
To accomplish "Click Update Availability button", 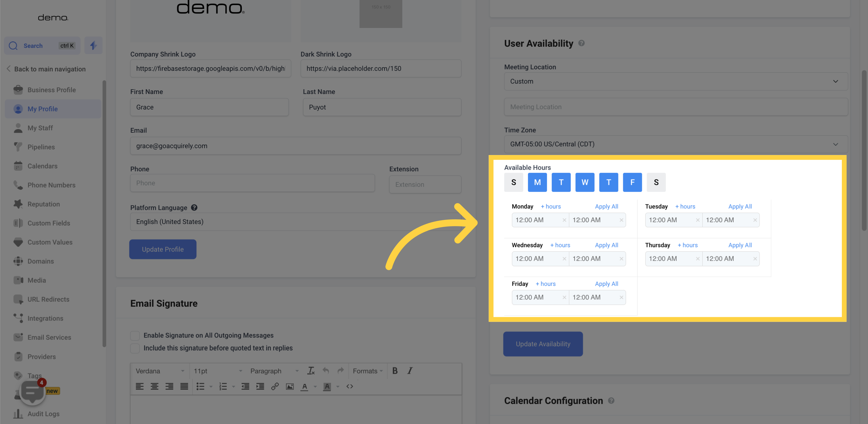I will click(543, 344).
